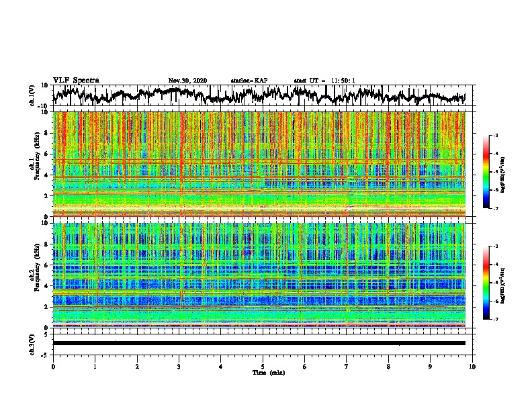Screen dimensions: 532x411
Task: Click time axis tick label '7'
Action: pos(347,367)
